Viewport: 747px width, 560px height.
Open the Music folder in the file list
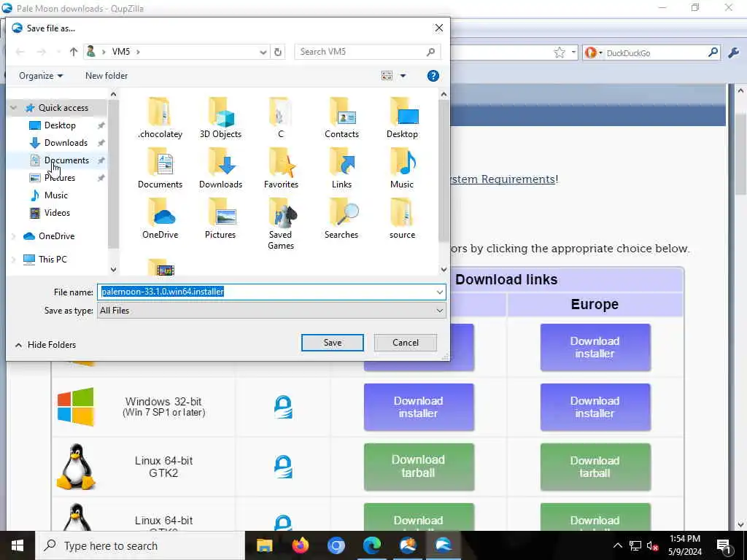pyautogui.click(x=402, y=168)
